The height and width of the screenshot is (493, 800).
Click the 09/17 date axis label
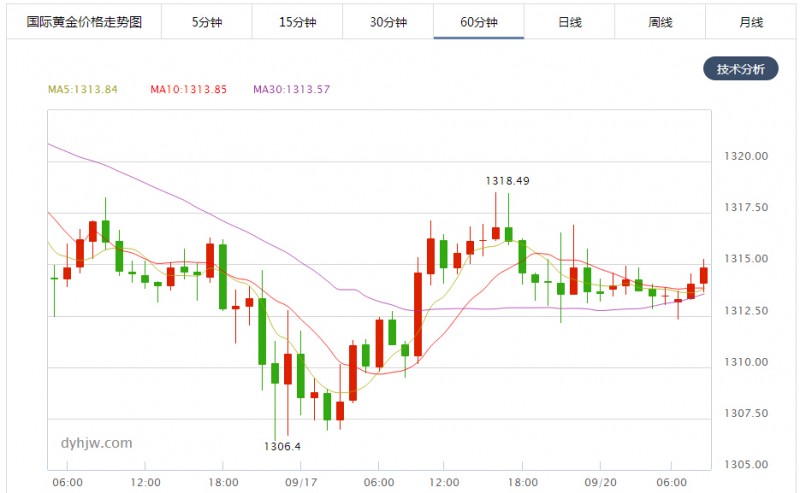pyautogui.click(x=301, y=482)
